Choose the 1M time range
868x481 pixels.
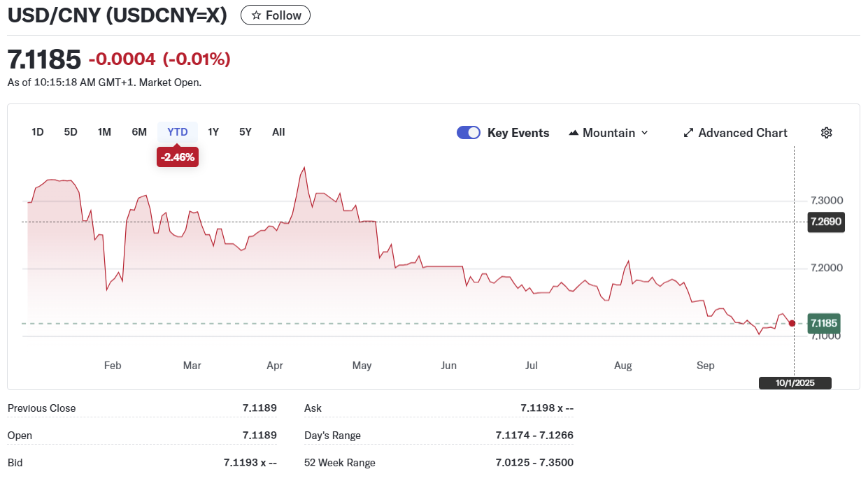coord(104,132)
